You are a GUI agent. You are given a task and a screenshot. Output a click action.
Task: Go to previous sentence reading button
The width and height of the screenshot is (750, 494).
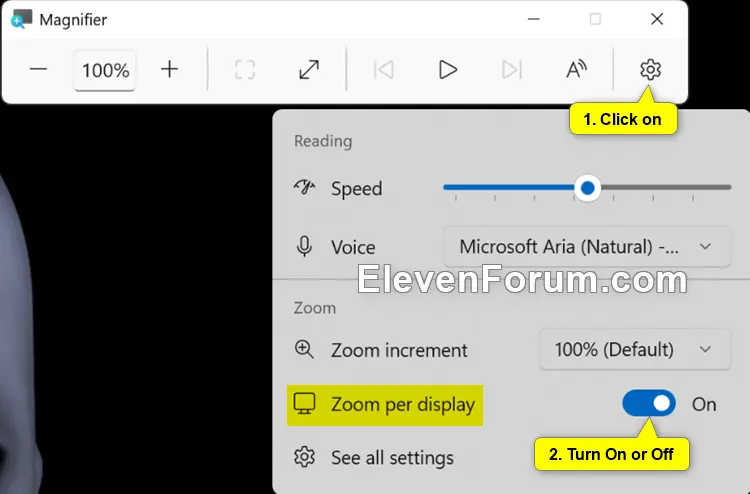tap(384, 70)
